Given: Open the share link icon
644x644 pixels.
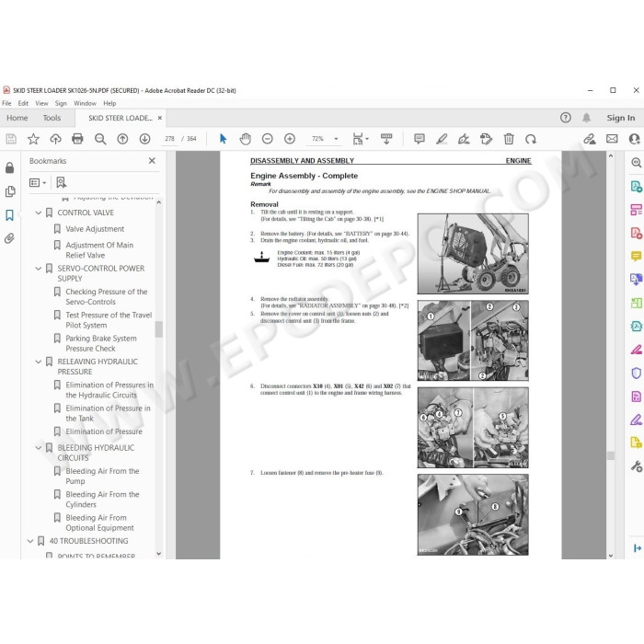Looking at the screenshot, I should coord(590,139).
